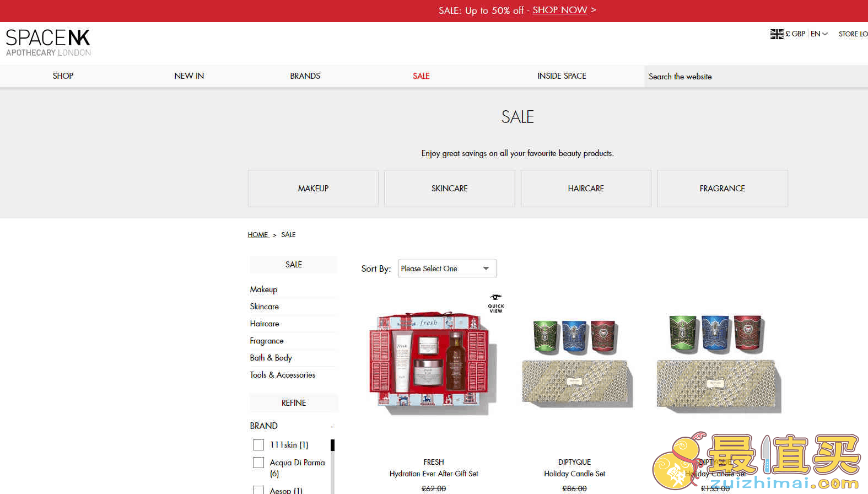Image resolution: width=868 pixels, height=494 pixels.
Task: Open Skincare in sidebar sale list
Action: click(264, 307)
